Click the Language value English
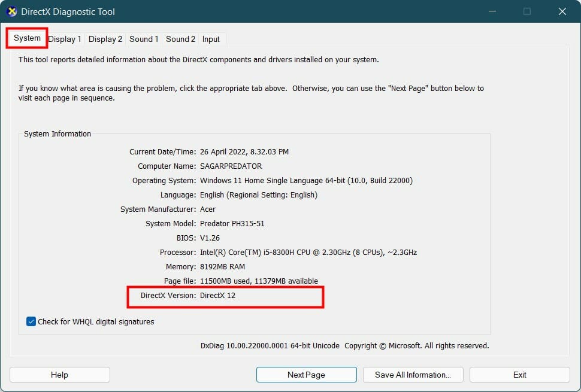The height and width of the screenshot is (392, 581). click(x=259, y=195)
